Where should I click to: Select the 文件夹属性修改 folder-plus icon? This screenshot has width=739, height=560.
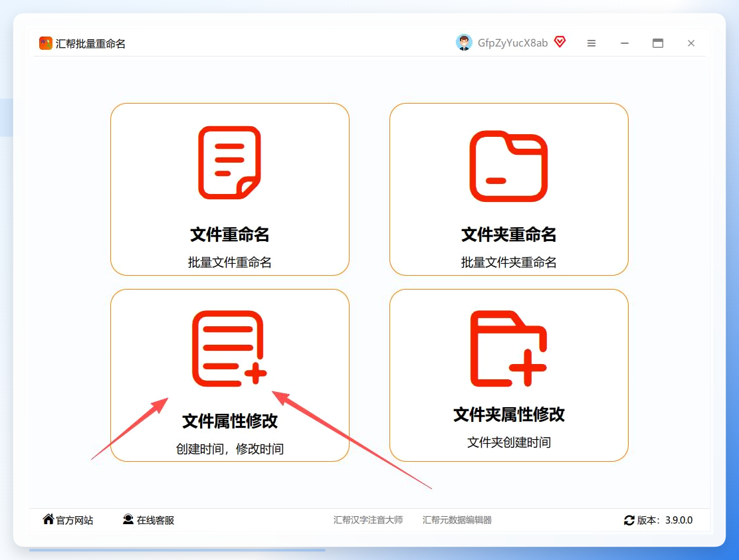508,349
